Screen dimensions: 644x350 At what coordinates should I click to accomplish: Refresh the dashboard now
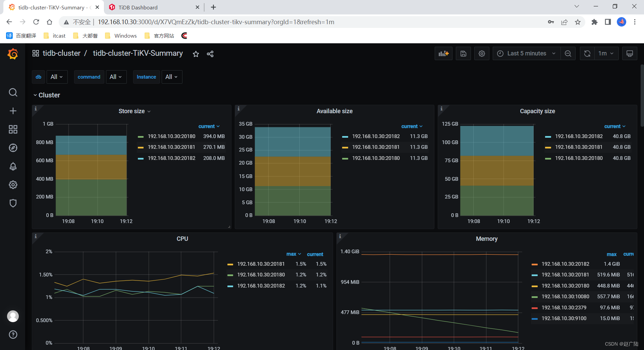point(587,53)
